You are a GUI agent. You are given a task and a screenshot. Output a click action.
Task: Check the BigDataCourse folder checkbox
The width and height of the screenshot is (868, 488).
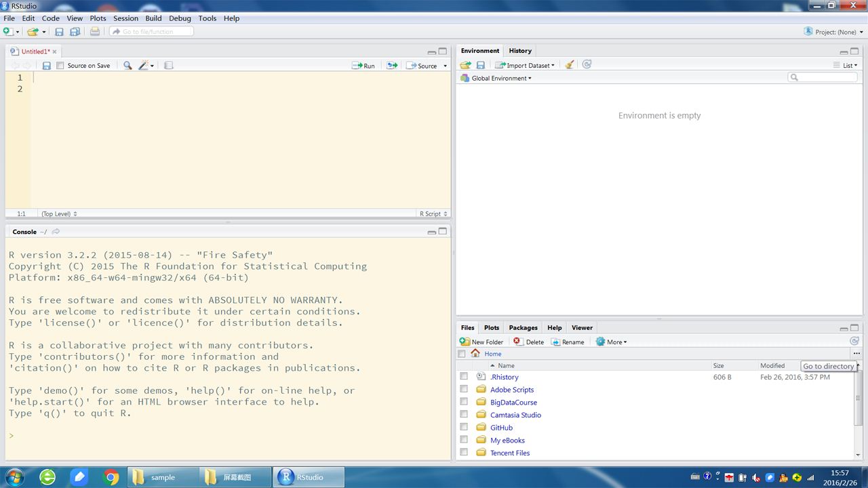pos(464,402)
